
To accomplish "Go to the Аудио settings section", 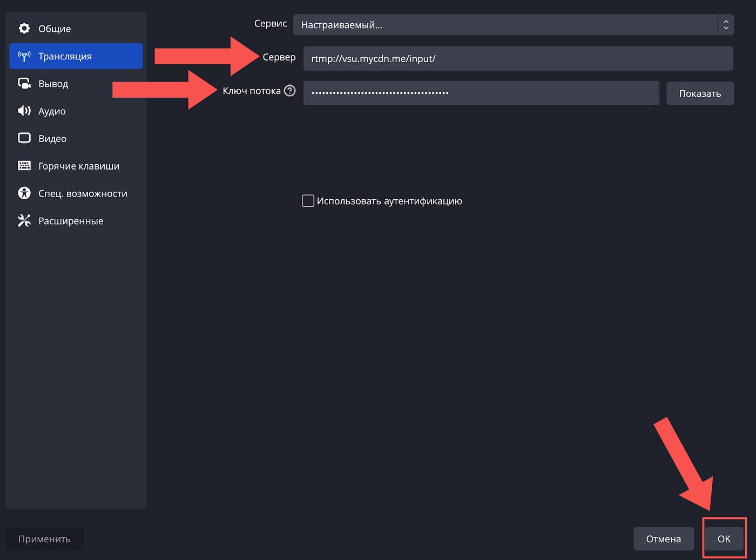I will (x=76, y=111).
